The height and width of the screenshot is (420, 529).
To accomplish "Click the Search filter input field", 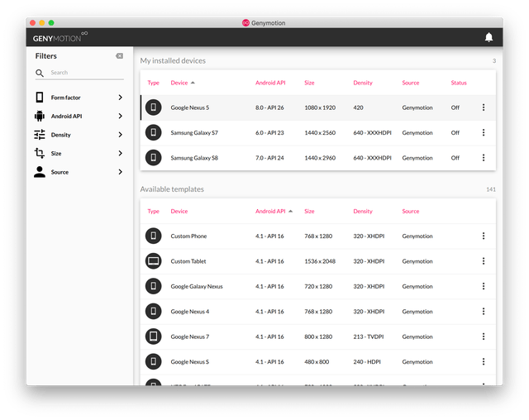I will point(87,73).
